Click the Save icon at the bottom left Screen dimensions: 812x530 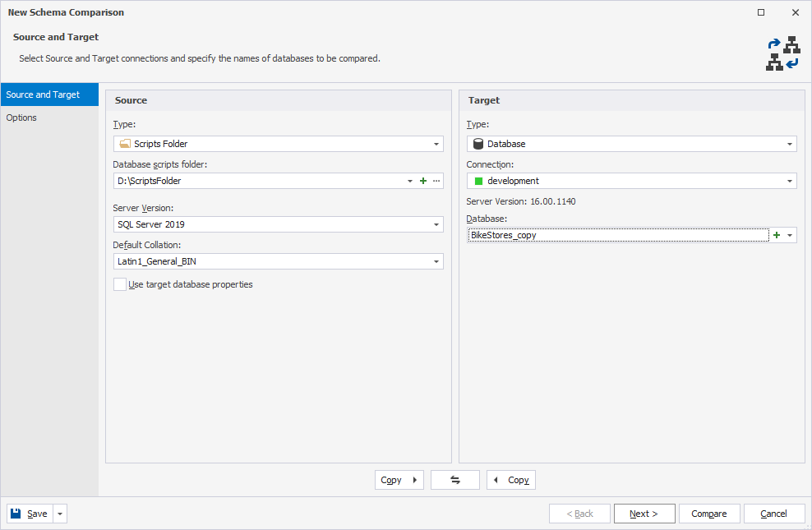[x=14, y=513]
